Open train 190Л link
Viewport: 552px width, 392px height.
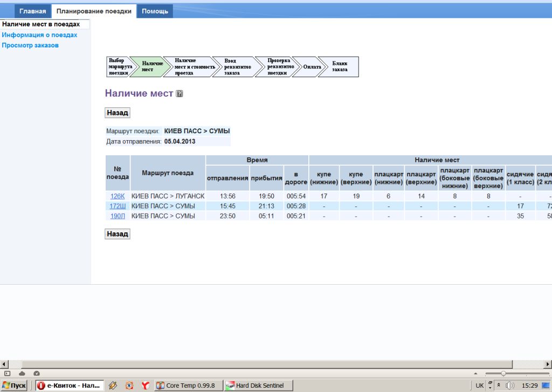tap(117, 216)
